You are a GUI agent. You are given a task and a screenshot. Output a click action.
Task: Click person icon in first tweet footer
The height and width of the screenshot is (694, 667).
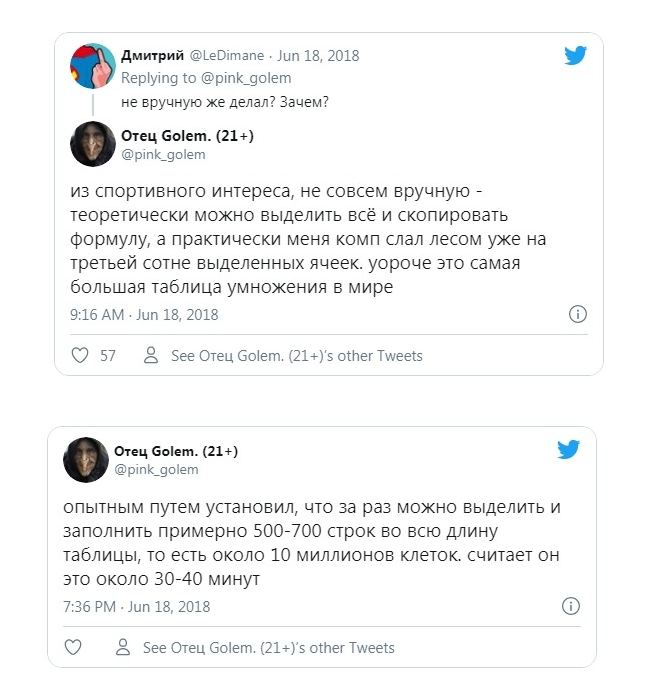click(151, 355)
